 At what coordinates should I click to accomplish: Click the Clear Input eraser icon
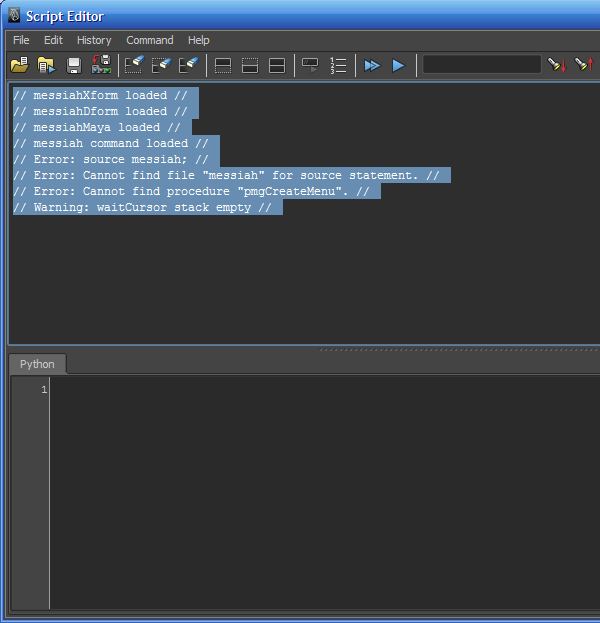(x=161, y=65)
